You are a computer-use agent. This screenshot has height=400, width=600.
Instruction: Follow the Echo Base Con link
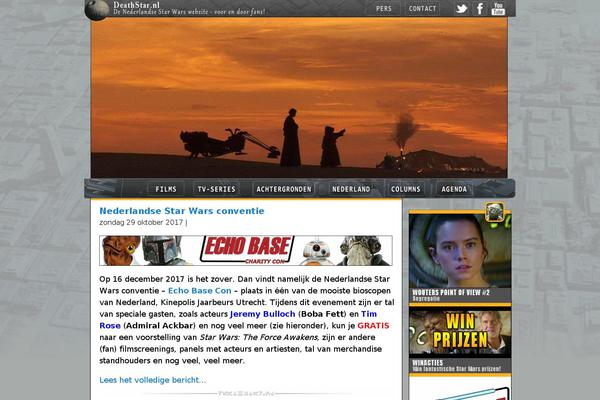[200, 291]
